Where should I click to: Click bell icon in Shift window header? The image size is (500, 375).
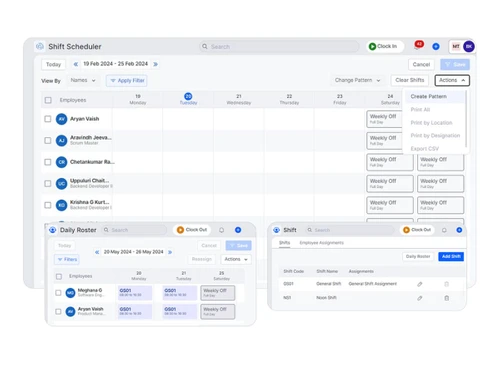444,230
